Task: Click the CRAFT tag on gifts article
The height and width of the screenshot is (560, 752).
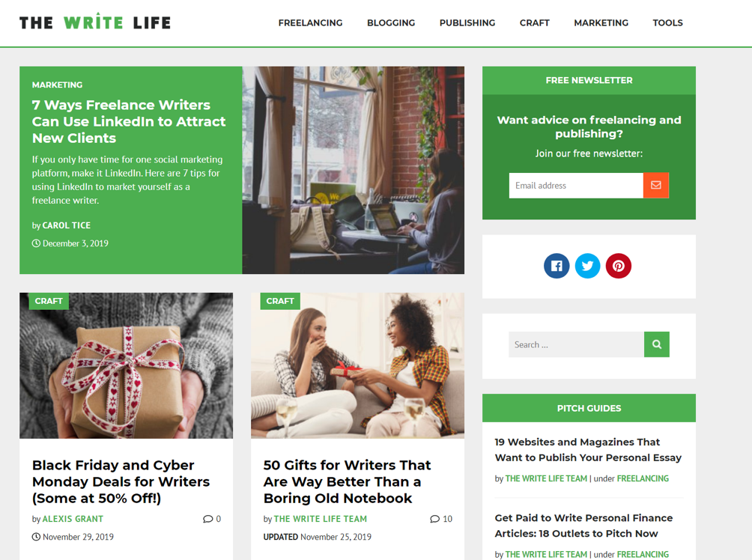Action: 280,301
